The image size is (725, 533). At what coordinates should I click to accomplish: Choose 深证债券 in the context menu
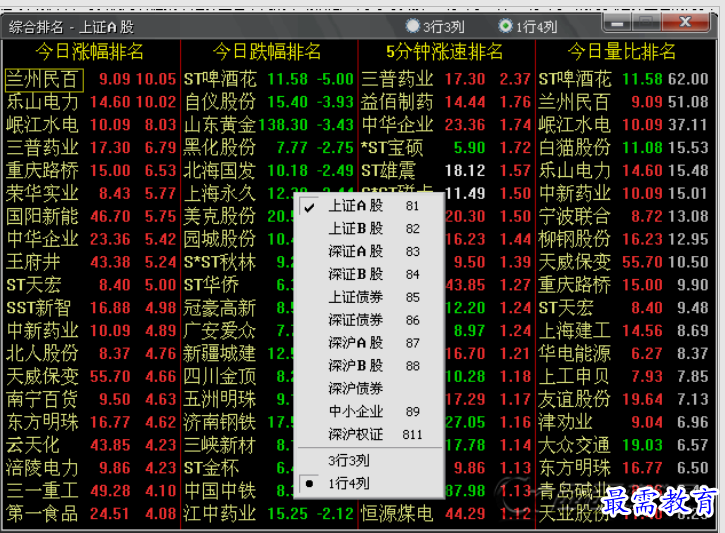pyautogui.click(x=369, y=320)
